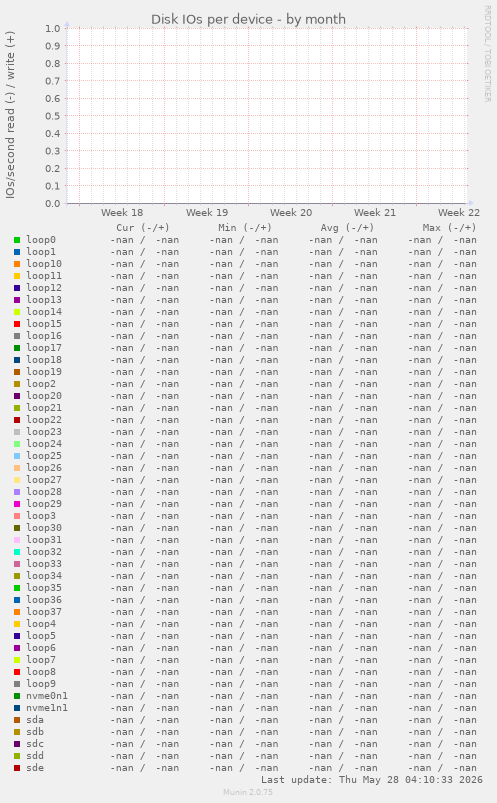The height and width of the screenshot is (803, 497).
Task: Select the loop20 legend label
Action: (x=44, y=396)
